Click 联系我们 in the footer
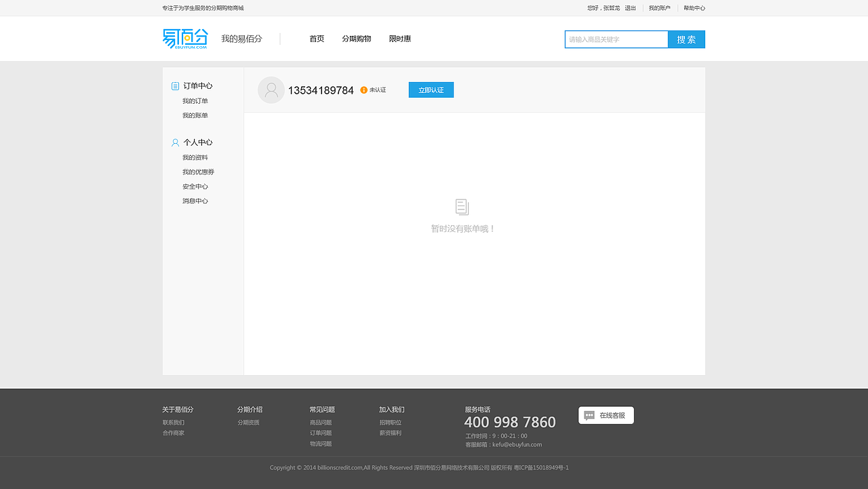 click(174, 422)
